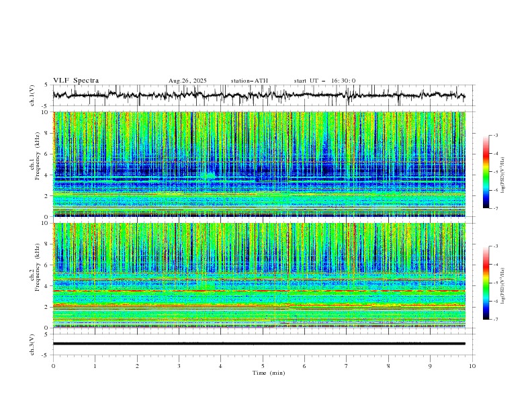532x411 pixels.
Task: Click the "ch.1(V)" waveform axis label
Action: click(x=32, y=95)
